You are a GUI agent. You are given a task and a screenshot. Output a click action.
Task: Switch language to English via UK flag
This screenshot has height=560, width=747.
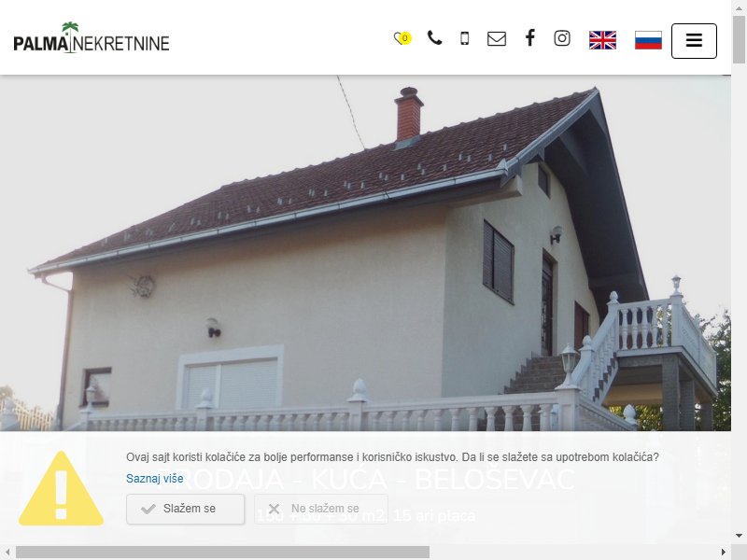click(602, 40)
